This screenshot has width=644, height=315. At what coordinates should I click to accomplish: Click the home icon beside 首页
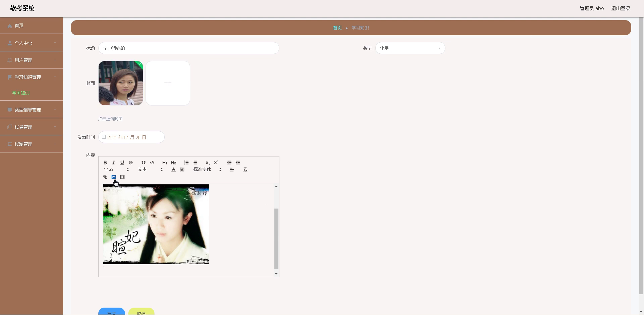[10, 26]
